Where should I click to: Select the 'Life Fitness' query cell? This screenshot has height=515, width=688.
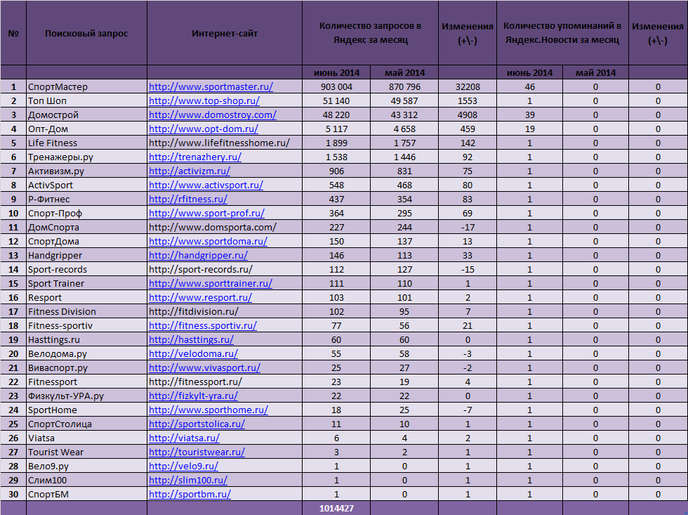[86, 143]
